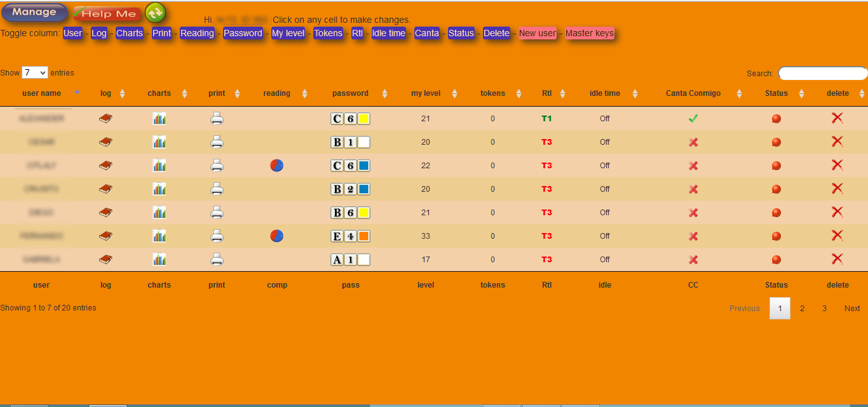868x407 pixels.
Task: Enable Canta Conmigo for the level 33 row
Action: [x=693, y=236]
